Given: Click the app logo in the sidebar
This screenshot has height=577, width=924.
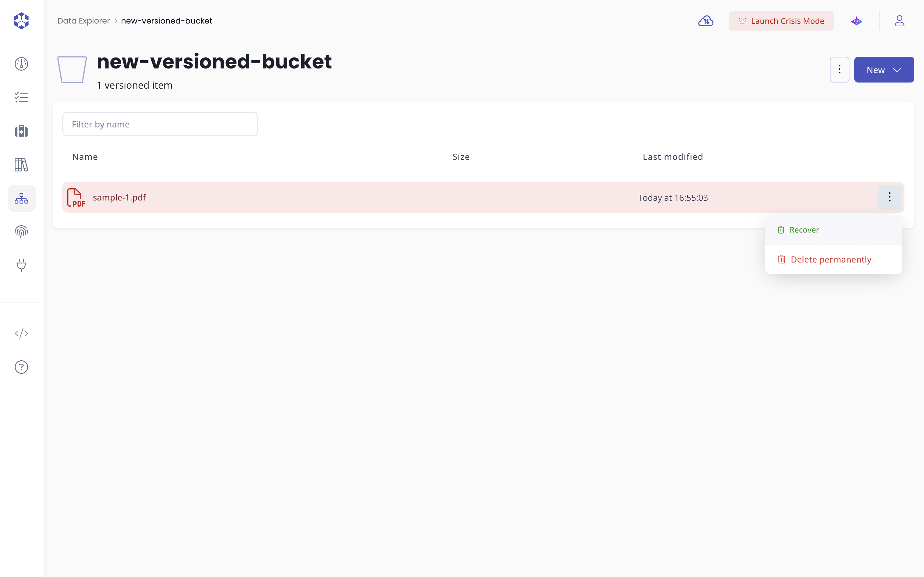Looking at the screenshot, I should click(x=21, y=20).
